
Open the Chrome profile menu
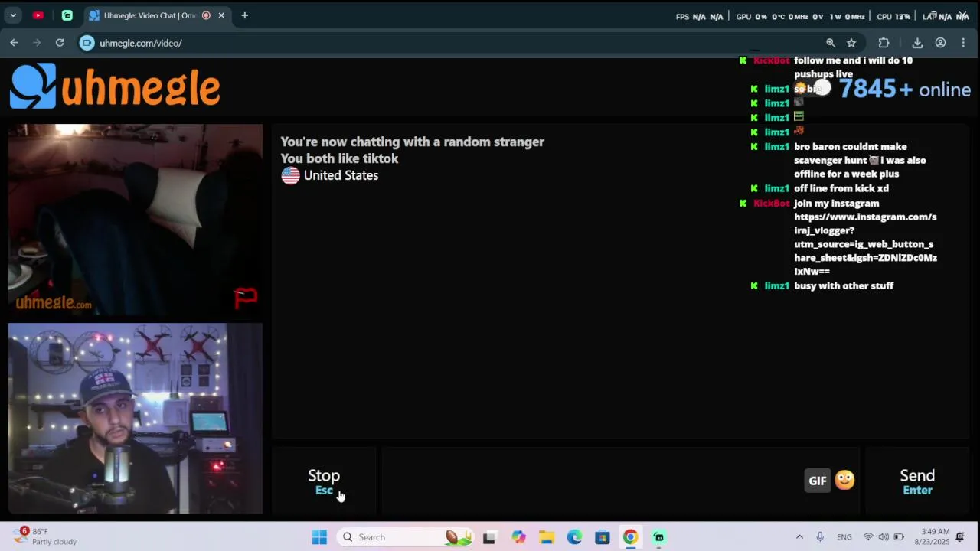[x=940, y=43]
